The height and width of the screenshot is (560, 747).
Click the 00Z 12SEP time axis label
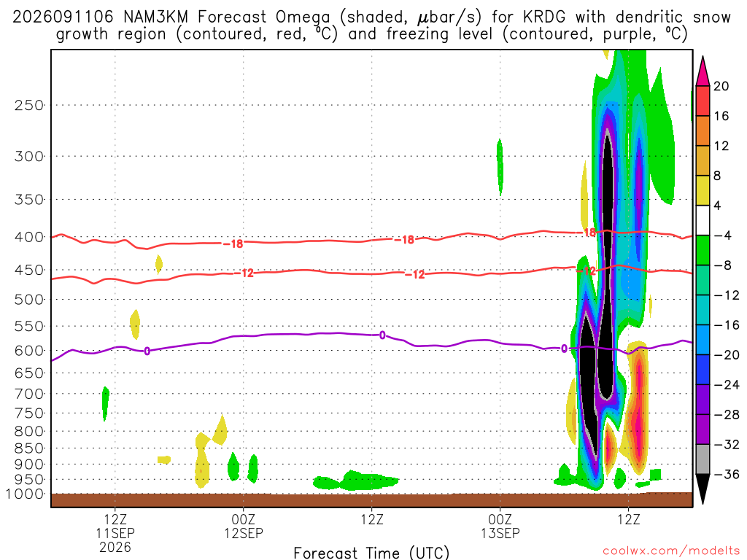click(244, 526)
